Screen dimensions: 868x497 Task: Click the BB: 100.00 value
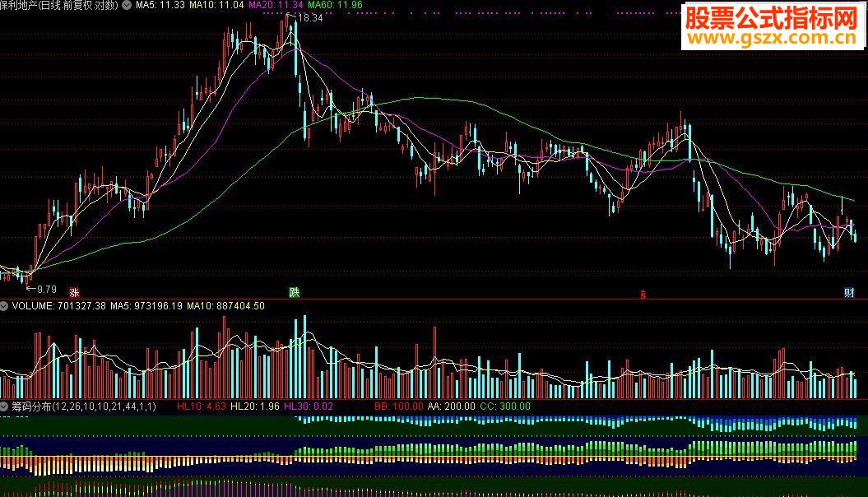pos(398,406)
